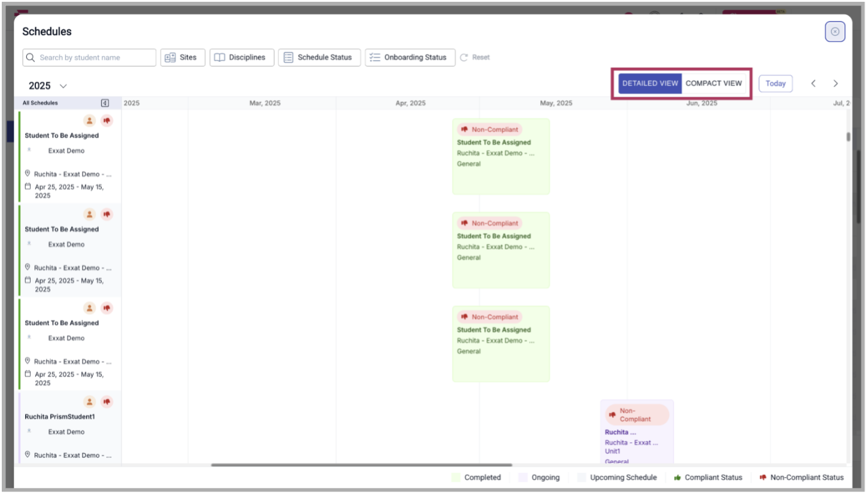Click the Schedule Status filter icon
Screen dimensions: 868x494
(x=288, y=57)
